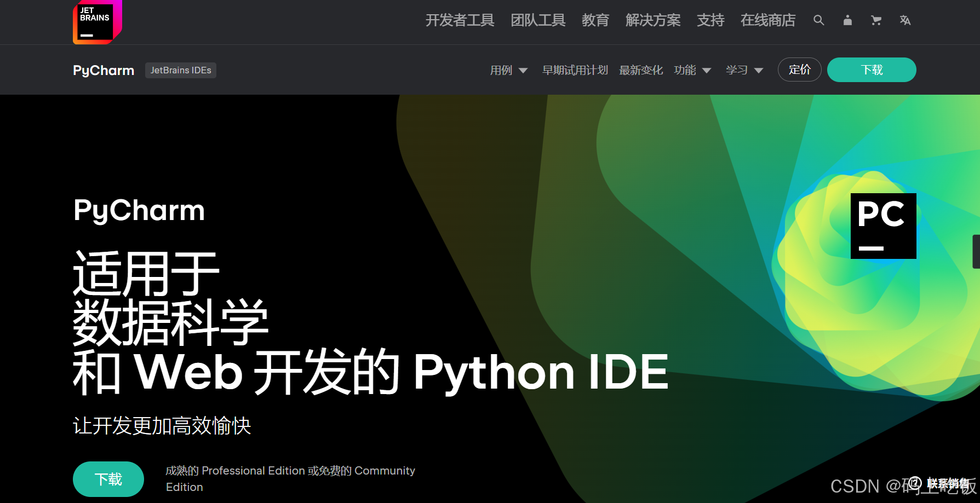Open the shopping cart icon

876,20
